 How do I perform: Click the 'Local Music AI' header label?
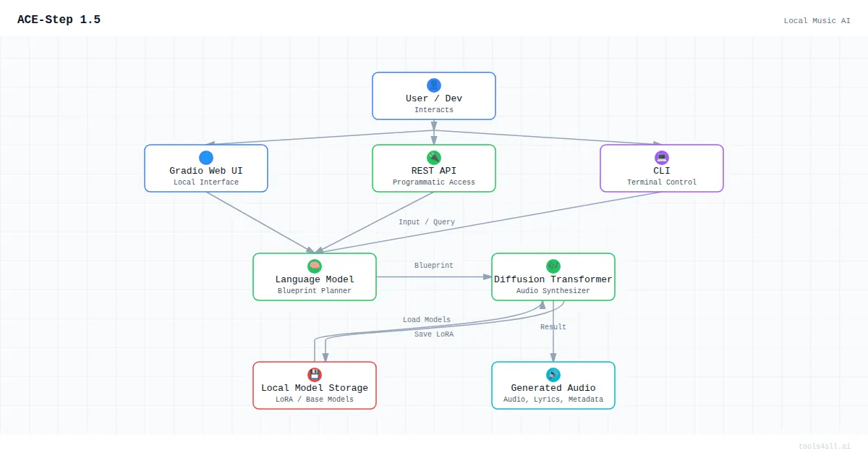(x=817, y=21)
